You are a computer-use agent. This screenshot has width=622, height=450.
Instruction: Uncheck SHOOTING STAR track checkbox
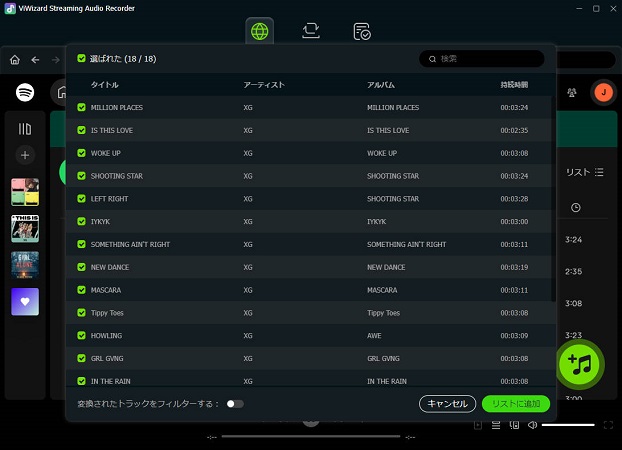coord(81,176)
